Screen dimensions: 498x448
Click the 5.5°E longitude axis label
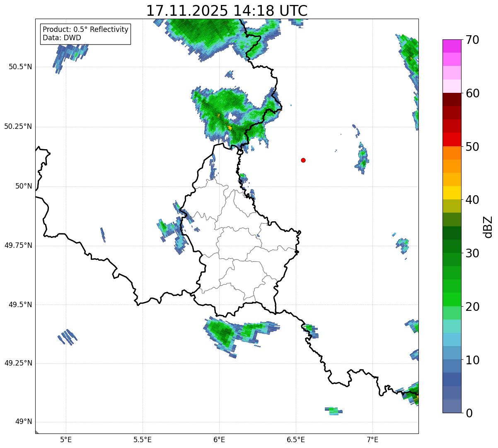(143, 439)
